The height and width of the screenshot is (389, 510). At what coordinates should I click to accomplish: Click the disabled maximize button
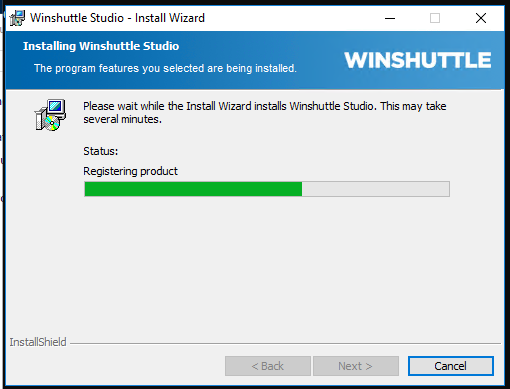[x=435, y=18]
